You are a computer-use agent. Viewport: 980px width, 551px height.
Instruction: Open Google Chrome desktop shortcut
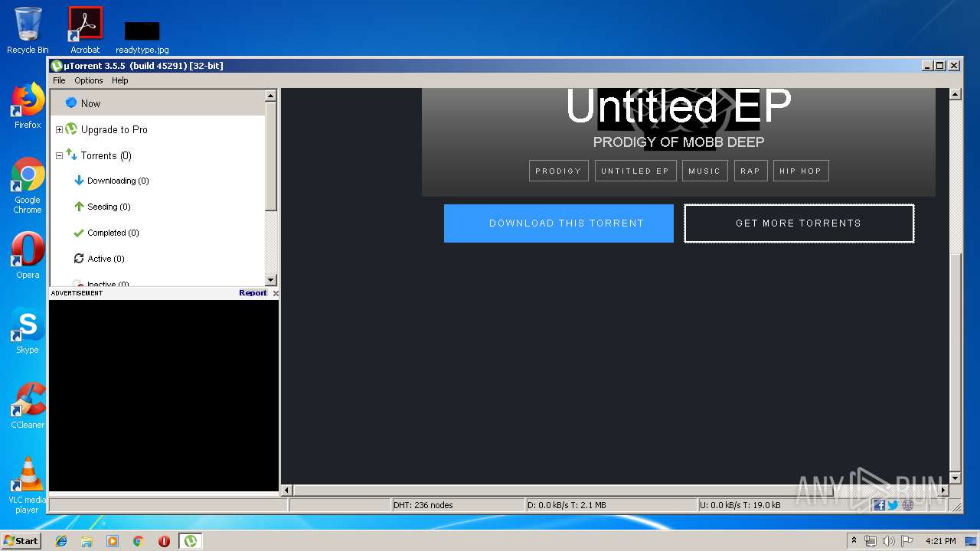click(28, 186)
